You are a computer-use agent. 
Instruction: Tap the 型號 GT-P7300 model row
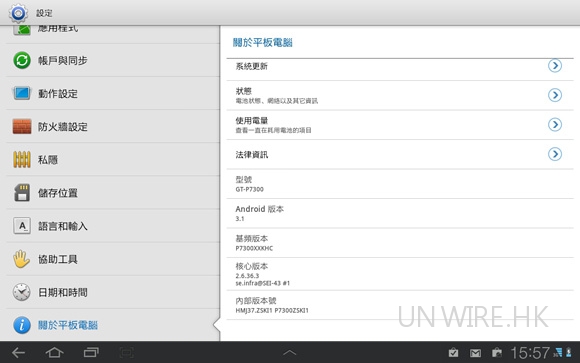[400, 184]
